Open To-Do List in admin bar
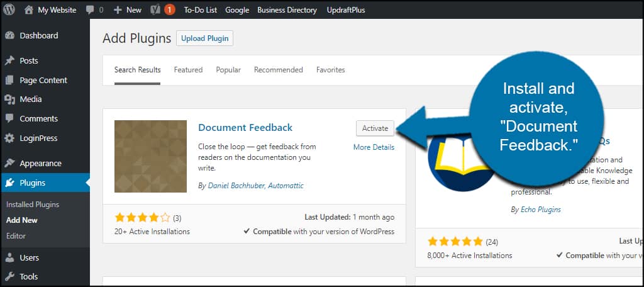Screen dimensions: 644x287 tap(201, 10)
